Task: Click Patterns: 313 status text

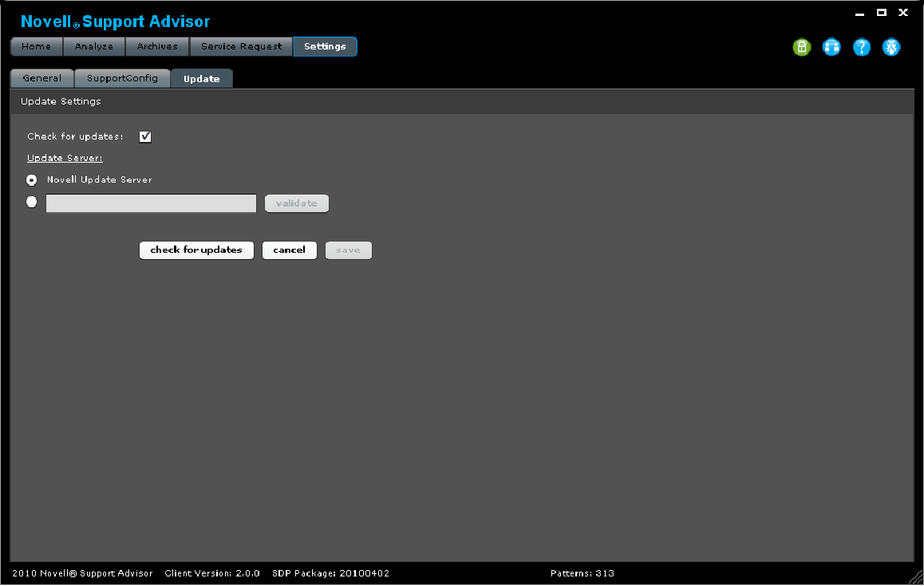Action: point(582,573)
